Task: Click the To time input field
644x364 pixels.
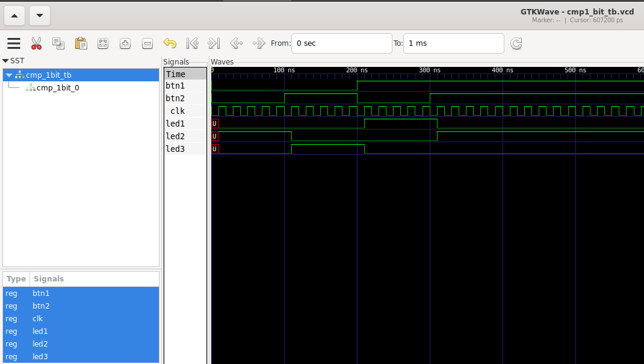Action: coord(453,43)
